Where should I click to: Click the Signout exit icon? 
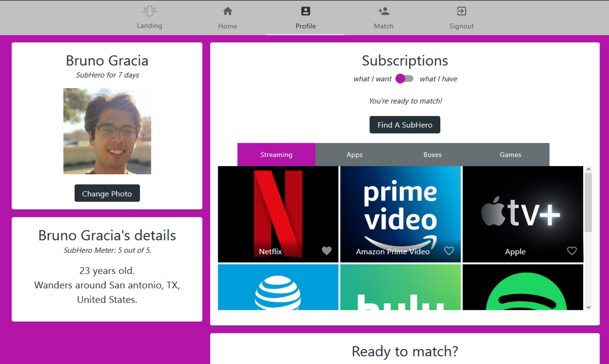point(461,11)
